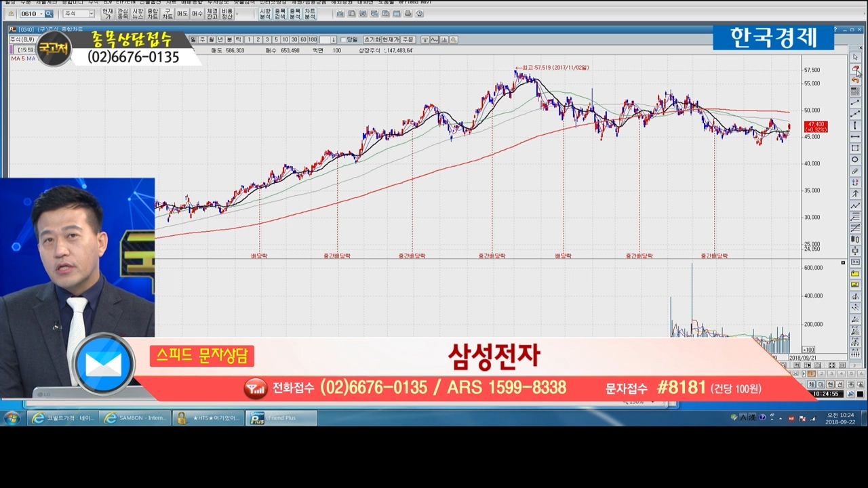Select the trend line drawing tool
Image resolution: width=868 pixels, height=488 pixels.
pyautogui.click(x=855, y=102)
